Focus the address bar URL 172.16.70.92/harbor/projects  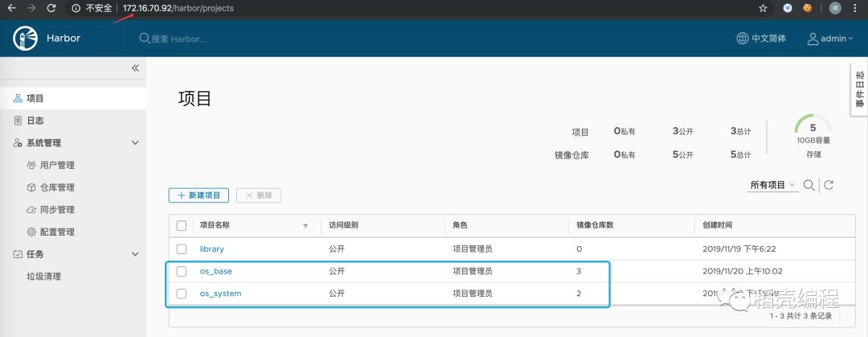coord(178,8)
